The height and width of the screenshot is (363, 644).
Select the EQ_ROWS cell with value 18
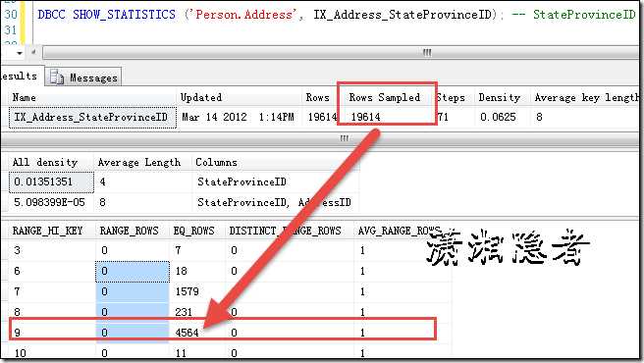click(x=197, y=271)
